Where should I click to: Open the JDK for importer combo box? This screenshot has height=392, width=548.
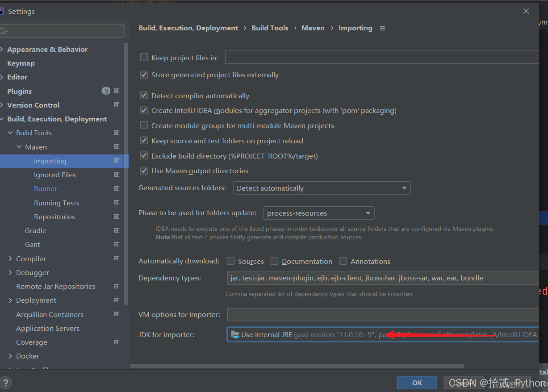383,334
